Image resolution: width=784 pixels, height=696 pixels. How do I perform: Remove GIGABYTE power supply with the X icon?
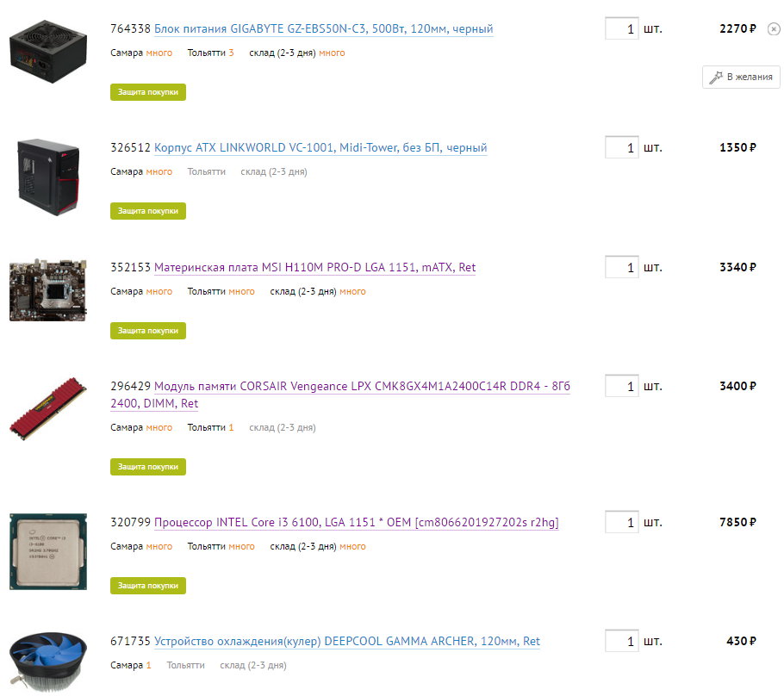point(774,29)
